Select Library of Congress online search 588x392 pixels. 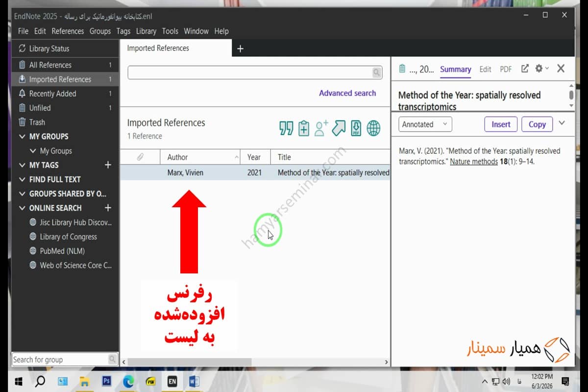tap(65, 237)
